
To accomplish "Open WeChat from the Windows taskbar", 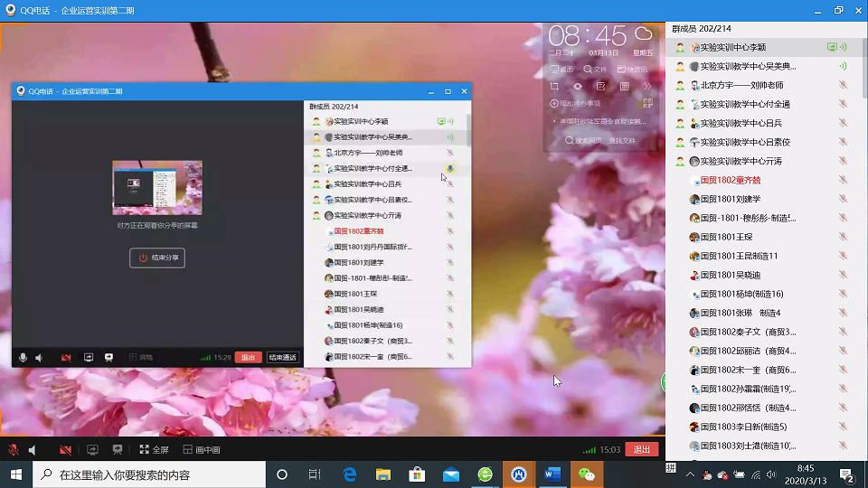I will [588, 474].
